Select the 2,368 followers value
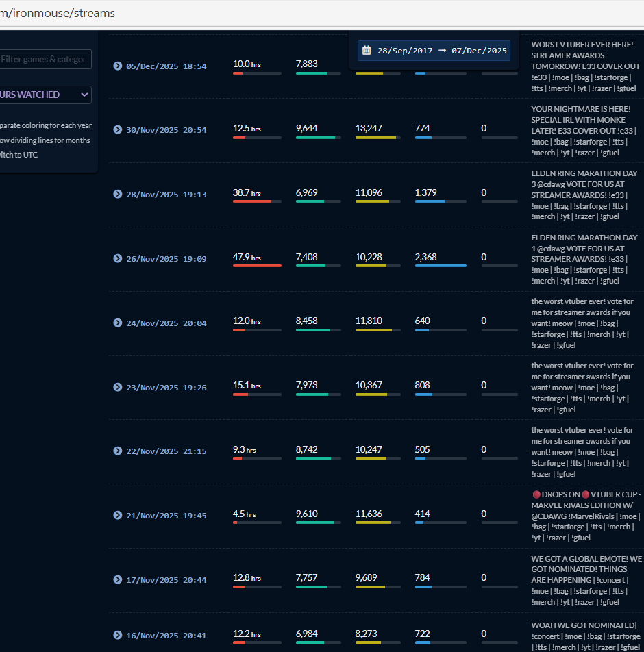 tap(425, 258)
